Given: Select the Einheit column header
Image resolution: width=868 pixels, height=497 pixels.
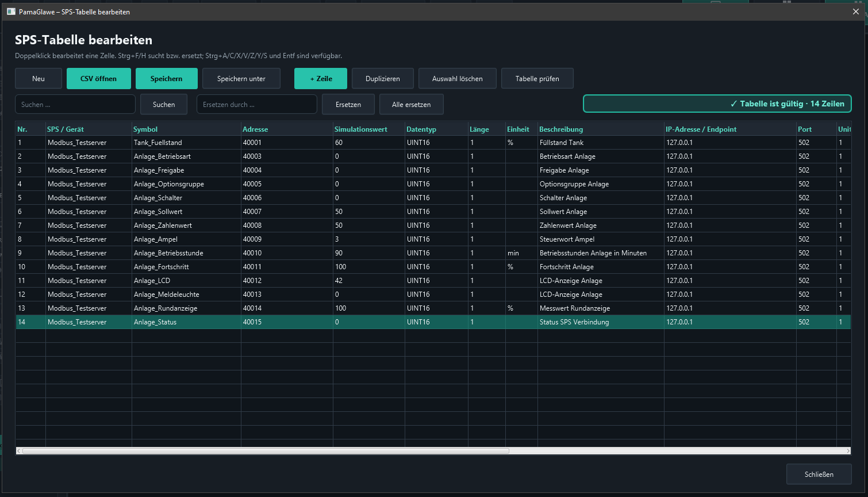Looking at the screenshot, I should [522, 129].
